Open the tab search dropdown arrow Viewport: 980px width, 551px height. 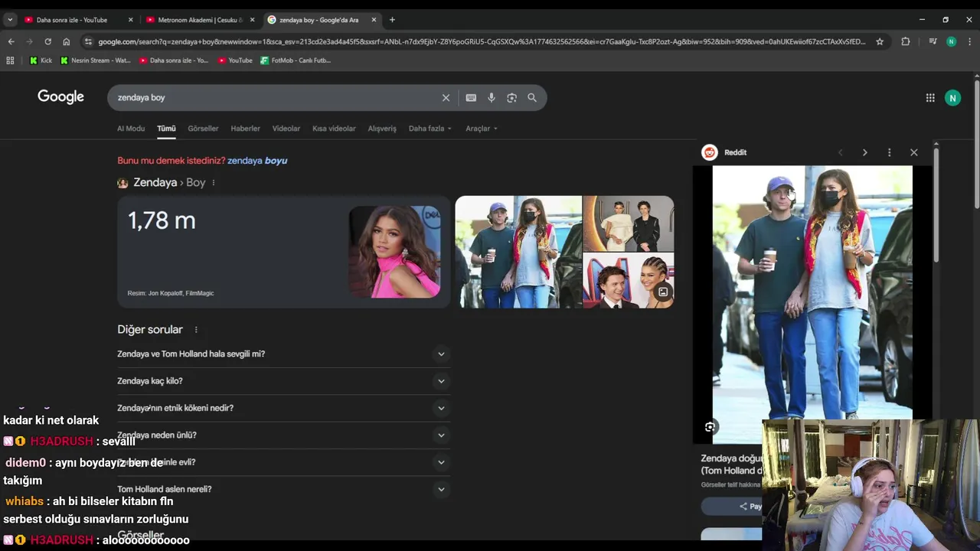pos(10,20)
